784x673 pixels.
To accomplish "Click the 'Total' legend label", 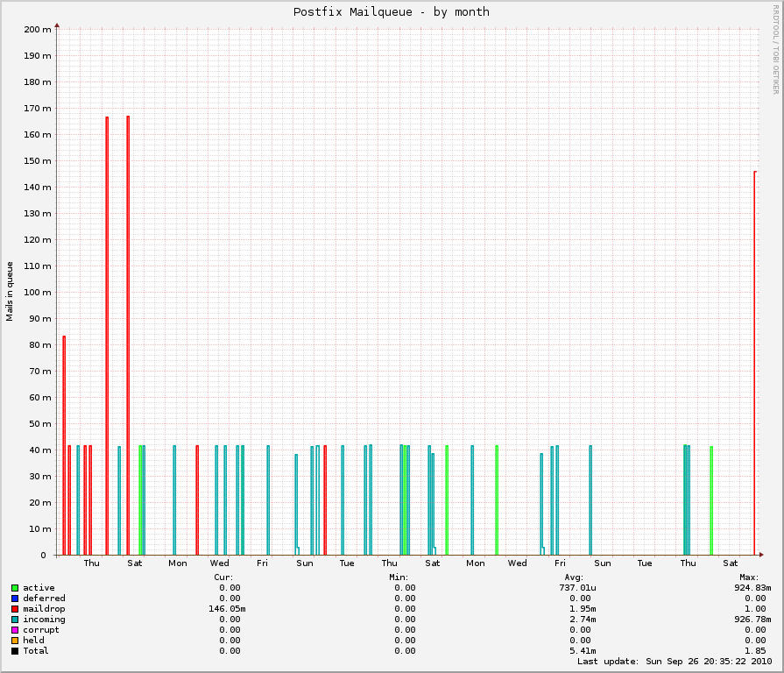I will pyautogui.click(x=36, y=651).
